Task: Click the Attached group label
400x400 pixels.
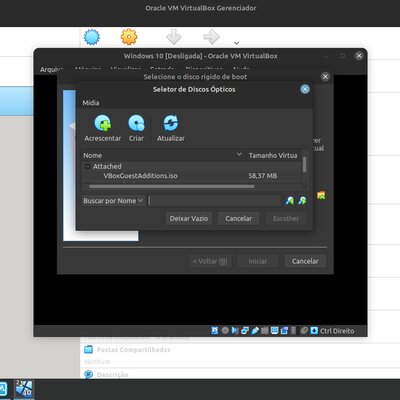Action: click(107, 166)
